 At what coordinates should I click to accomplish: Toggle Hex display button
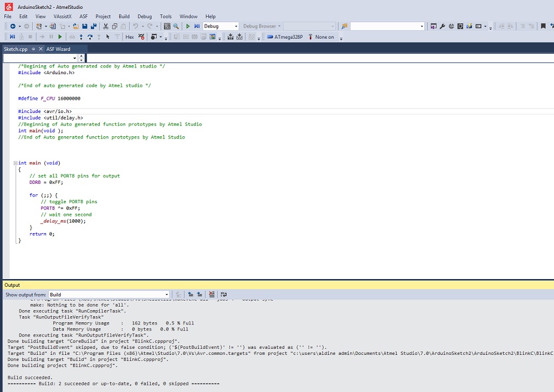point(130,37)
